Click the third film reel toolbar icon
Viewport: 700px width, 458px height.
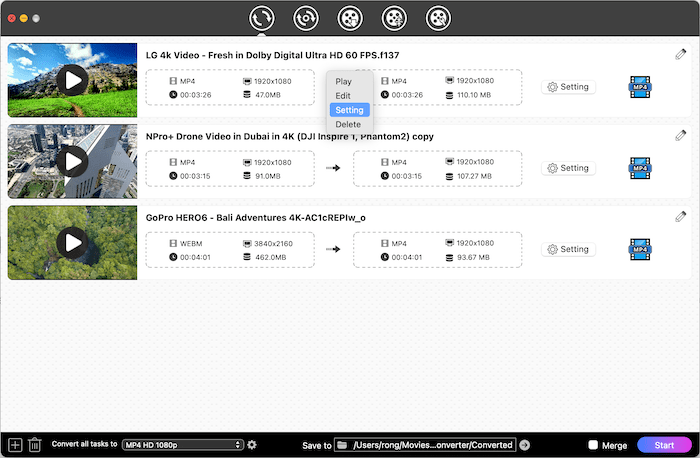pyautogui.click(x=349, y=17)
